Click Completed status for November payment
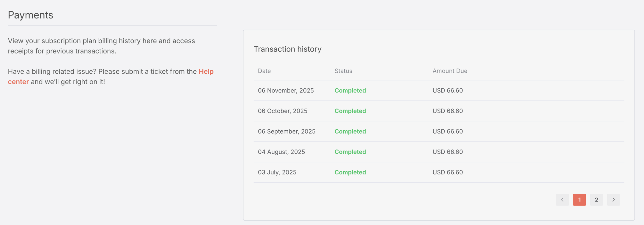Viewport: 644px width, 225px height. pyautogui.click(x=350, y=90)
